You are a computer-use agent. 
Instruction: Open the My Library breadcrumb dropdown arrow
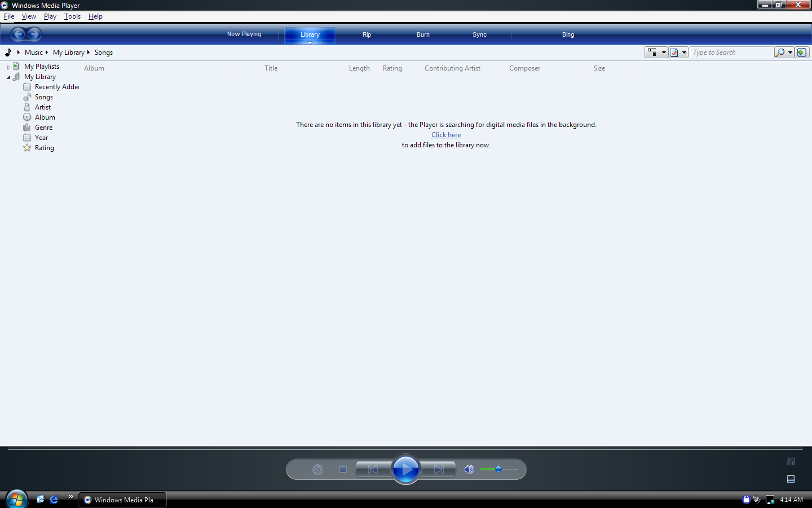click(88, 52)
